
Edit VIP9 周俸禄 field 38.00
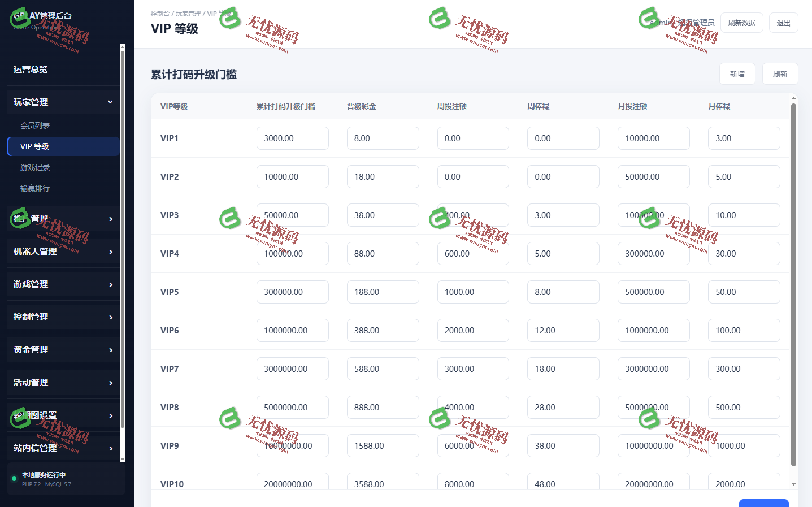pyautogui.click(x=563, y=445)
